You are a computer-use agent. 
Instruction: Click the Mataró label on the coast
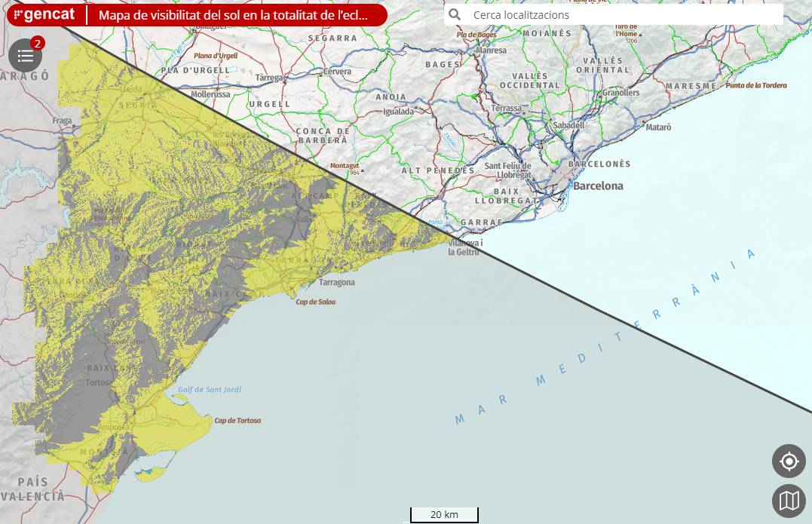pyautogui.click(x=658, y=127)
